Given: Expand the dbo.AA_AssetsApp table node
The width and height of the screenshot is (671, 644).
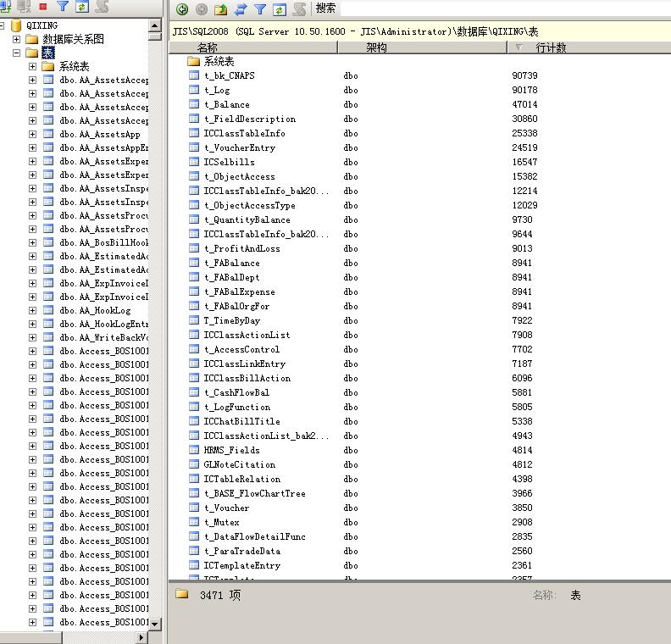Looking at the screenshot, I should [x=32, y=135].
